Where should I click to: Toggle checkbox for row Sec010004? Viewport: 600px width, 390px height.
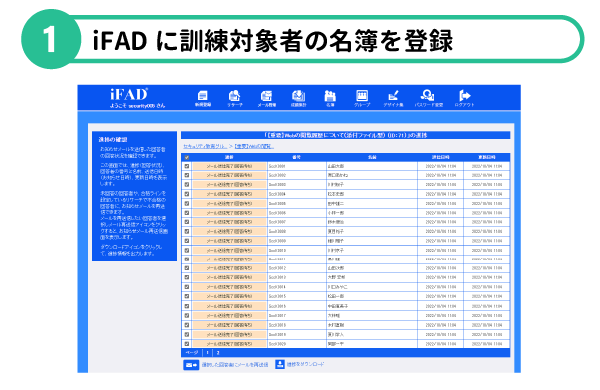(x=187, y=194)
